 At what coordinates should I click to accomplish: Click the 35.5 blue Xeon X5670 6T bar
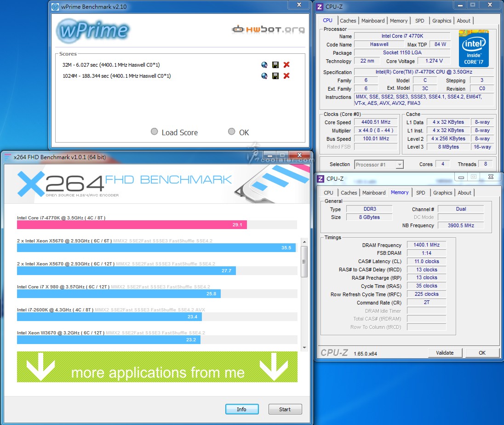[156, 248]
